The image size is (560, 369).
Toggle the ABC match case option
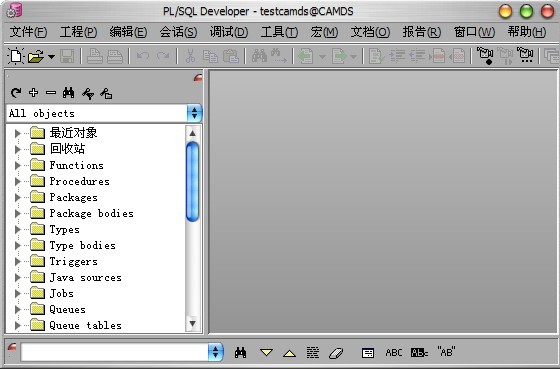(394, 353)
